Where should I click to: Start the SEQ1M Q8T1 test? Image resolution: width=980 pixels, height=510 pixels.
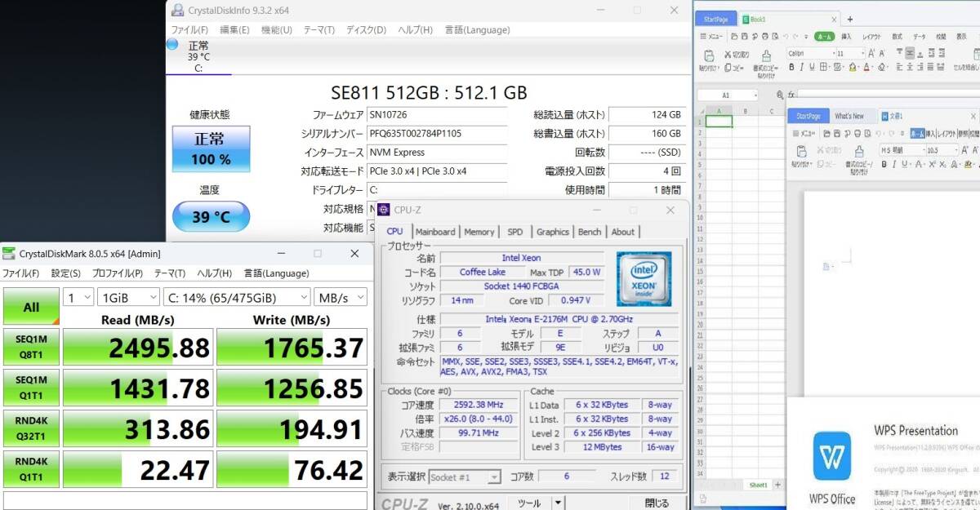[31, 347]
